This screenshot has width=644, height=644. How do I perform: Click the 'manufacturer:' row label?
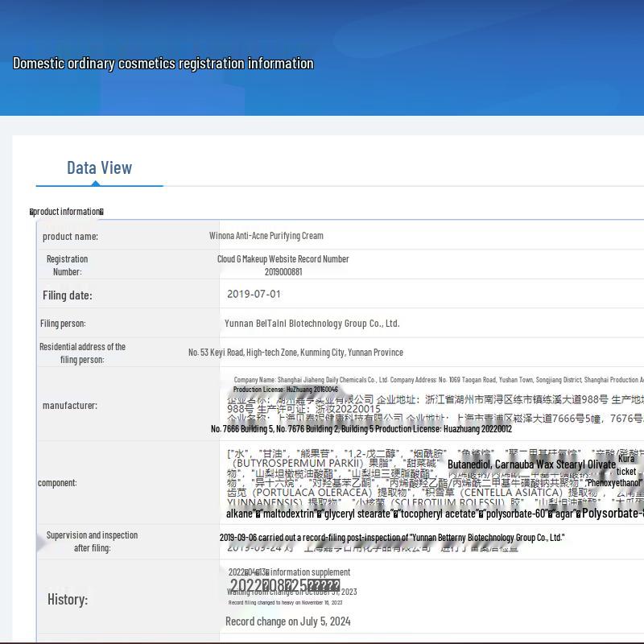(x=69, y=406)
